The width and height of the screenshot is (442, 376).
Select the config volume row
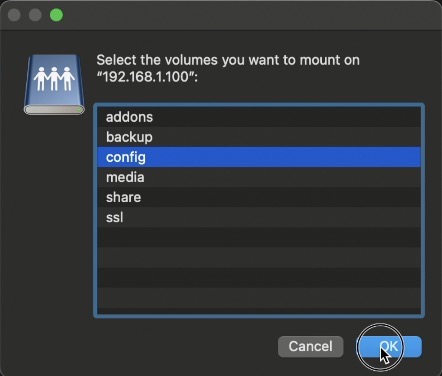pyautogui.click(x=259, y=157)
